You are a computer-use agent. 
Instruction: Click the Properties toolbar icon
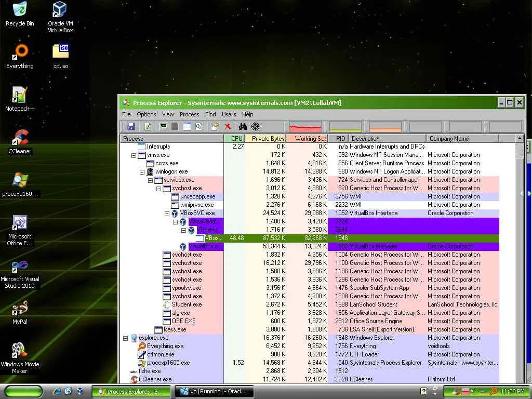(x=215, y=127)
